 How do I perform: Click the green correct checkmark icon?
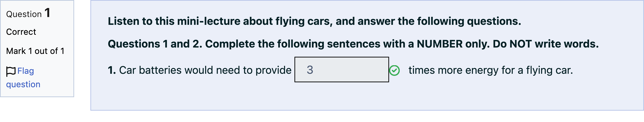(394, 70)
